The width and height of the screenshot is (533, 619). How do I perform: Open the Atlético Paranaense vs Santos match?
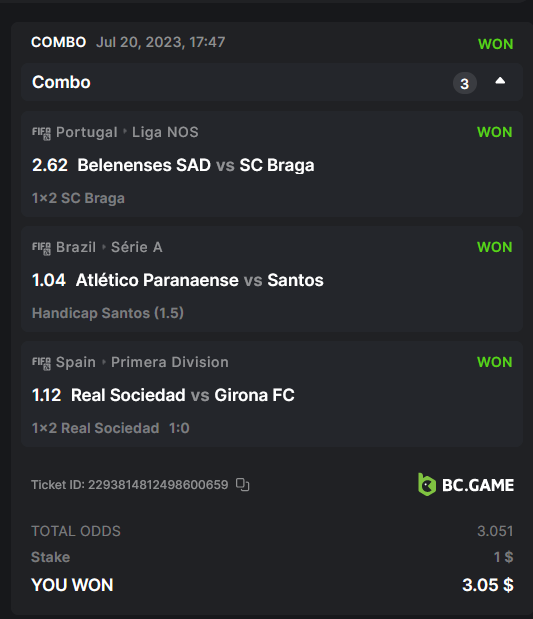tap(200, 280)
